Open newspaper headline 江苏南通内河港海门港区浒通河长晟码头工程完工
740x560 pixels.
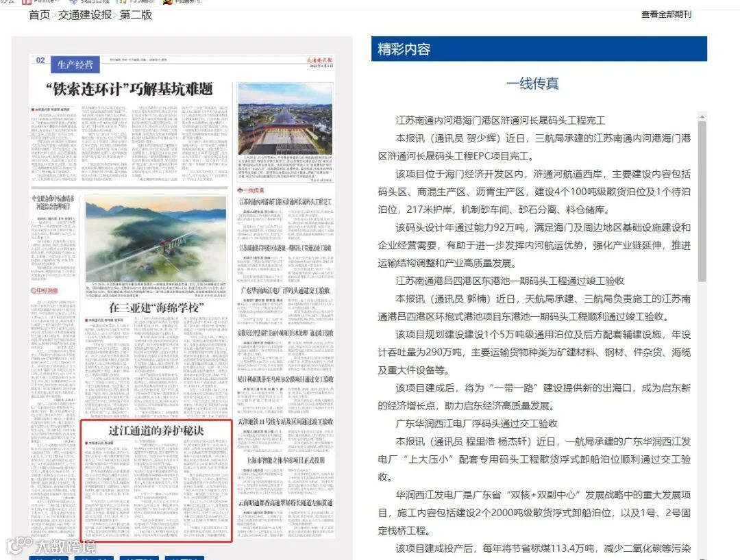[x=285, y=202]
